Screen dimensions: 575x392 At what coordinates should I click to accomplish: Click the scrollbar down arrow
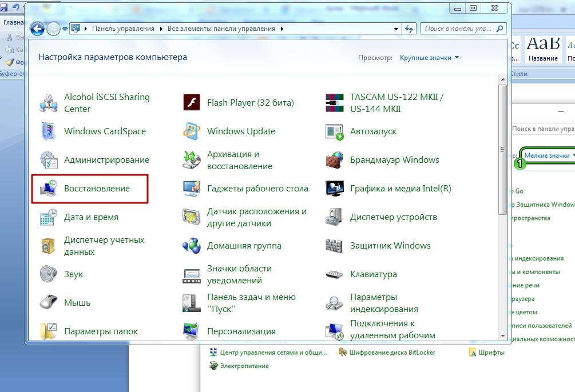pyautogui.click(x=503, y=336)
